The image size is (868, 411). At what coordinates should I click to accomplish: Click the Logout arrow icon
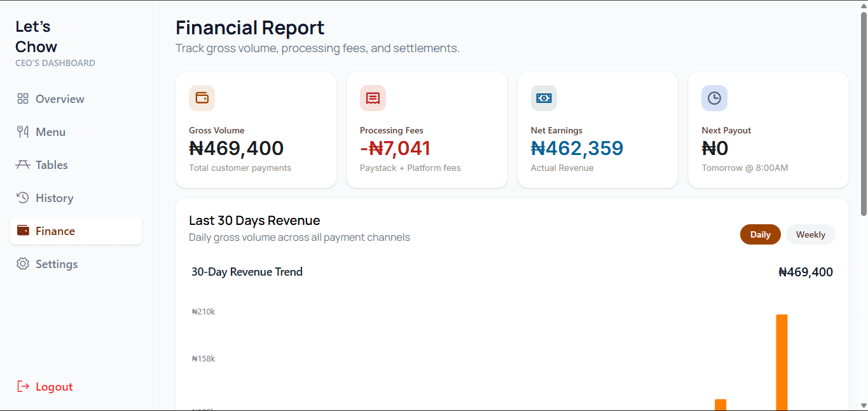point(23,386)
